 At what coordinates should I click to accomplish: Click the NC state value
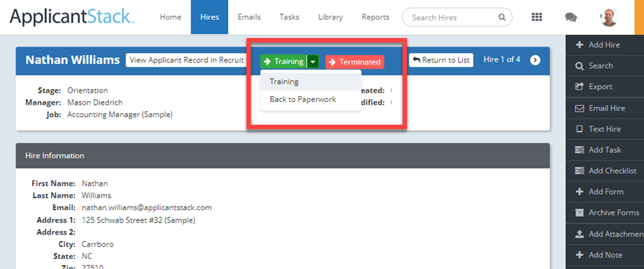pyautogui.click(x=87, y=256)
